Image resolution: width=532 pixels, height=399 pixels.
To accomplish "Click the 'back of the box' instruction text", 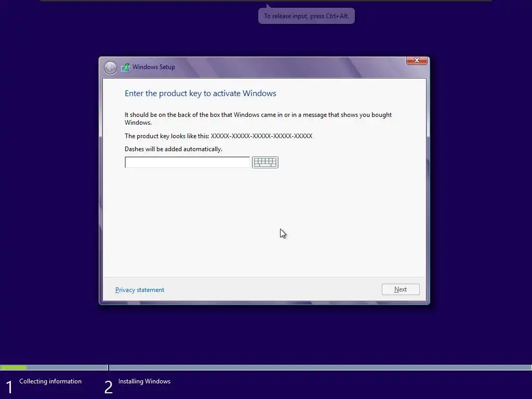I will point(258,118).
